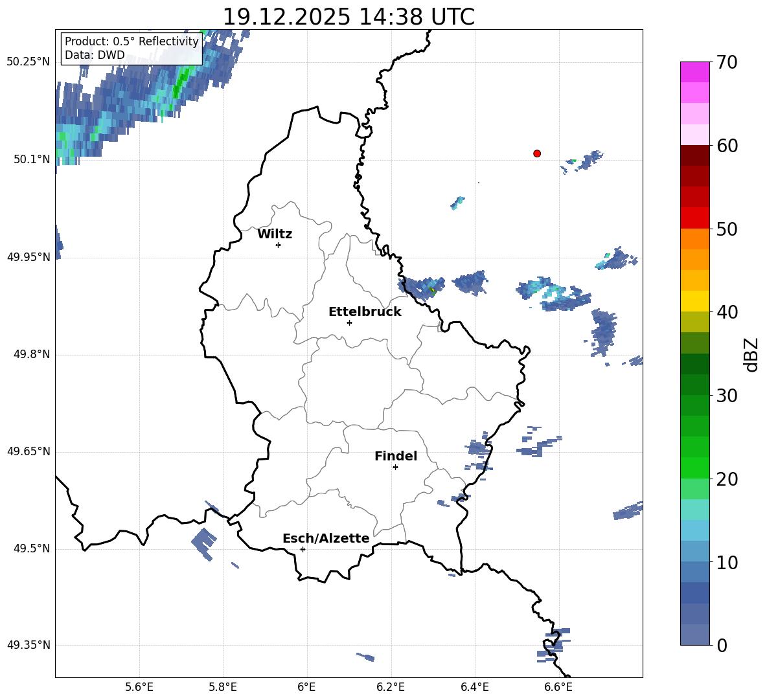Click the 49.8°N latitude label

click(31, 354)
